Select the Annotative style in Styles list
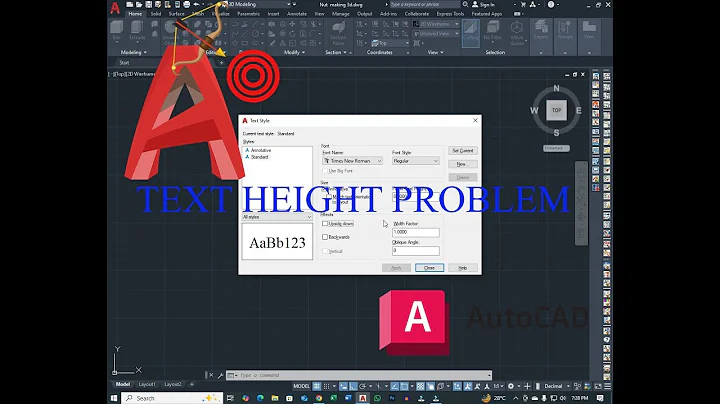 [260, 150]
